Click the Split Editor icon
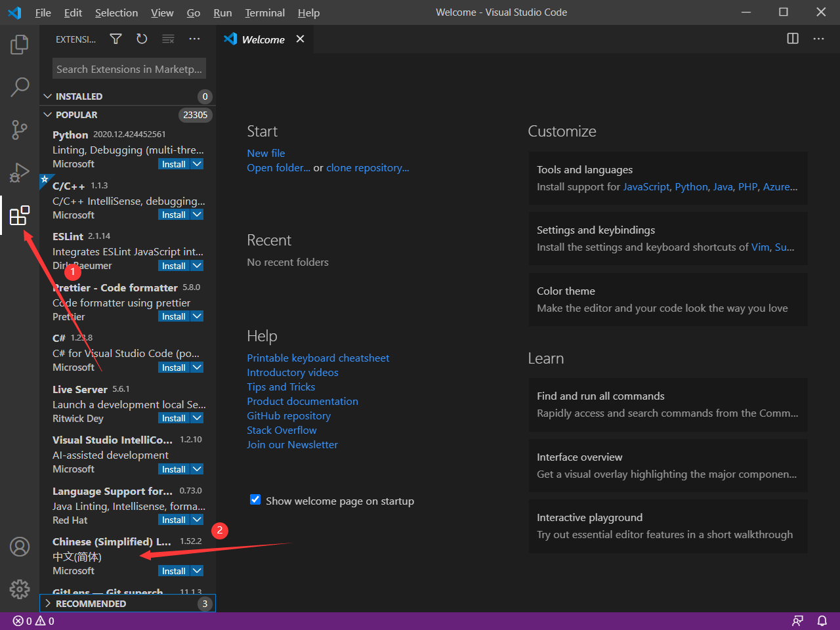Image resolution: width=840 pixels, height=630 pixels. click(x=792, y=39)
